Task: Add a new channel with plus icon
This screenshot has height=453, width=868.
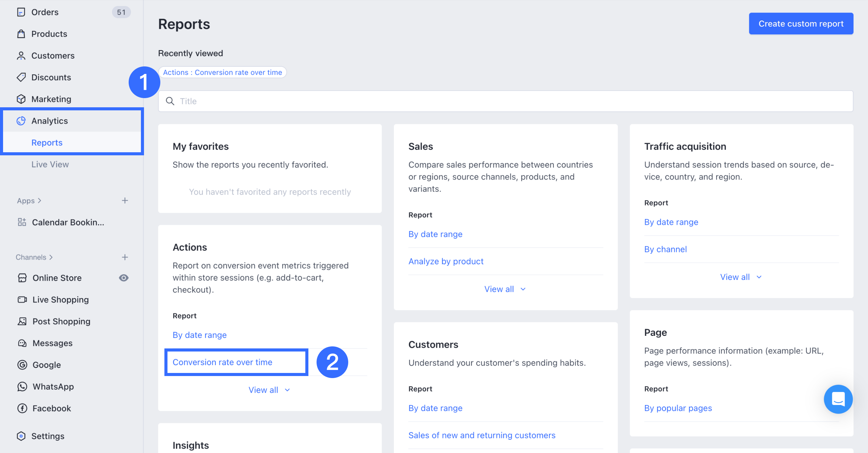Action: 125,257
